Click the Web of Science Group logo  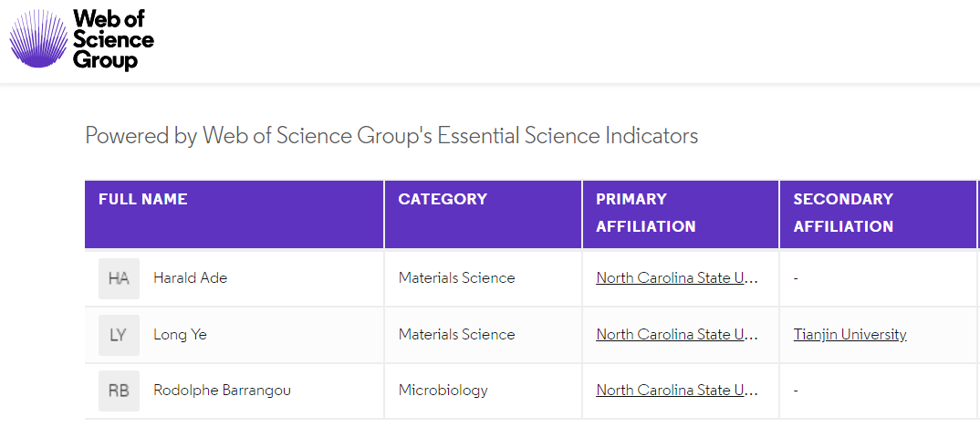pos(81,39)
